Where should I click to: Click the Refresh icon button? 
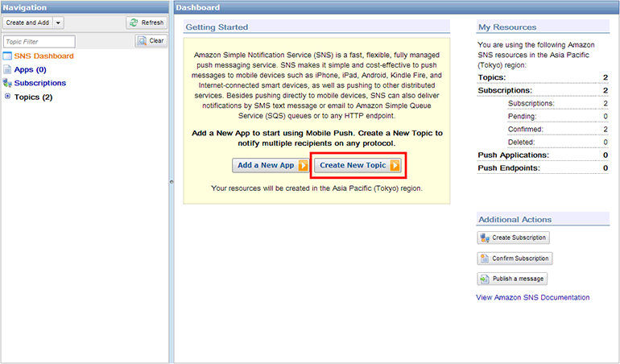(147, 23)
